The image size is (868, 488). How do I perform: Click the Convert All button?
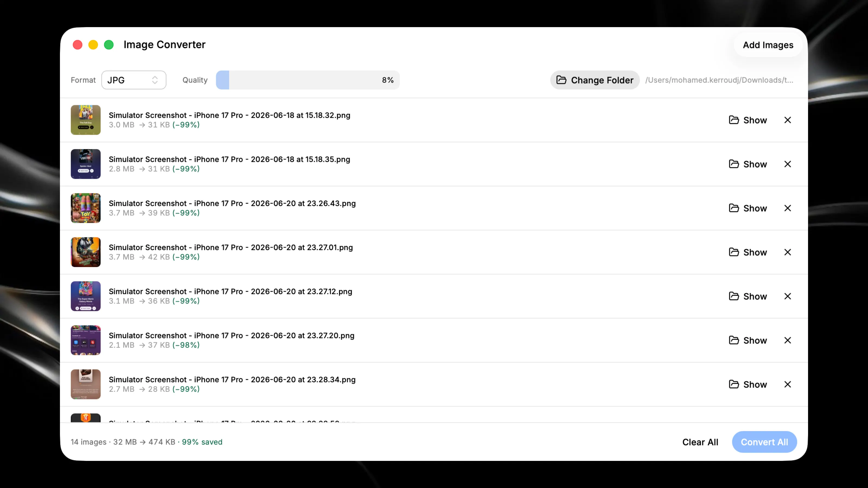point(764,442)
